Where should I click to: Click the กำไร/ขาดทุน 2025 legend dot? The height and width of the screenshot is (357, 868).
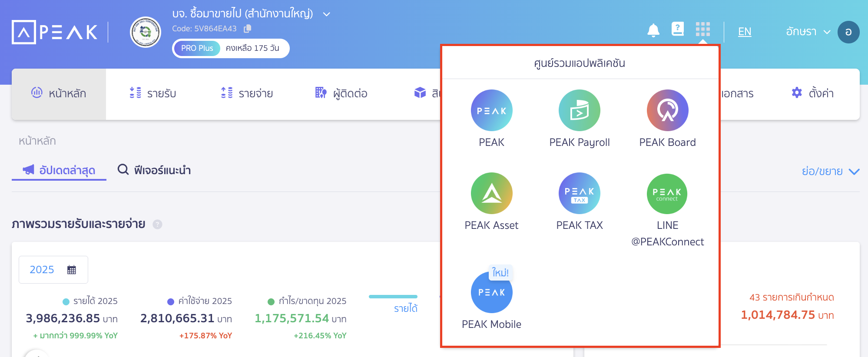pyautogui.click(x=271, y=301)
